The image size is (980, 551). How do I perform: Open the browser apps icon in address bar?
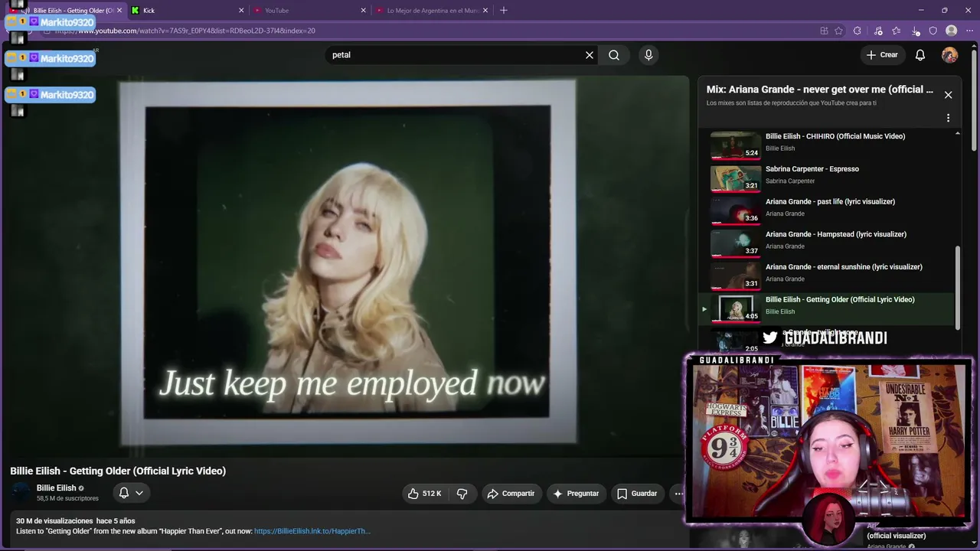click(x=824, y=31)
